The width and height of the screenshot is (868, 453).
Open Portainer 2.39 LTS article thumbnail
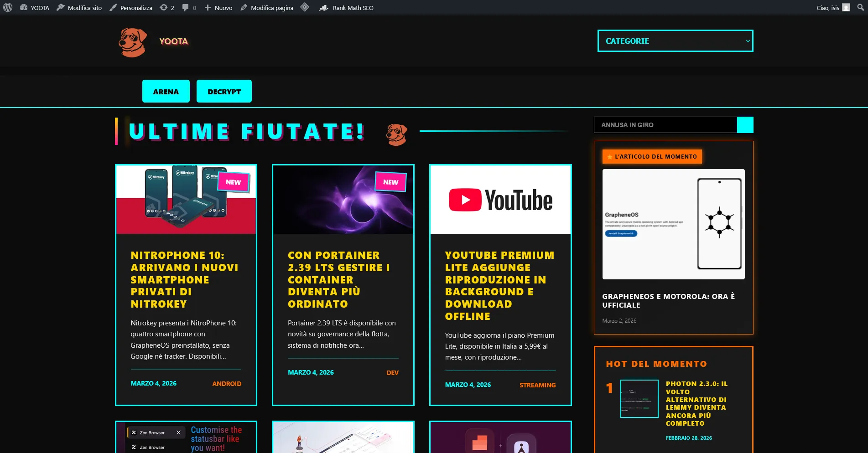click(343, 200)
